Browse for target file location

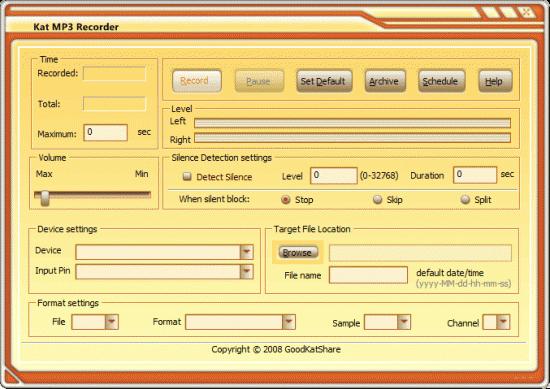pyautogui.click(x=298, y=252)
